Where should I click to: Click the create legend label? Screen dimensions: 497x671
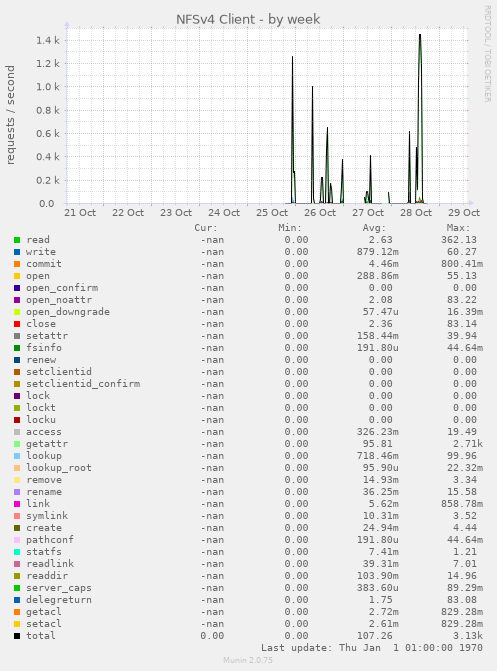[44, 528]
